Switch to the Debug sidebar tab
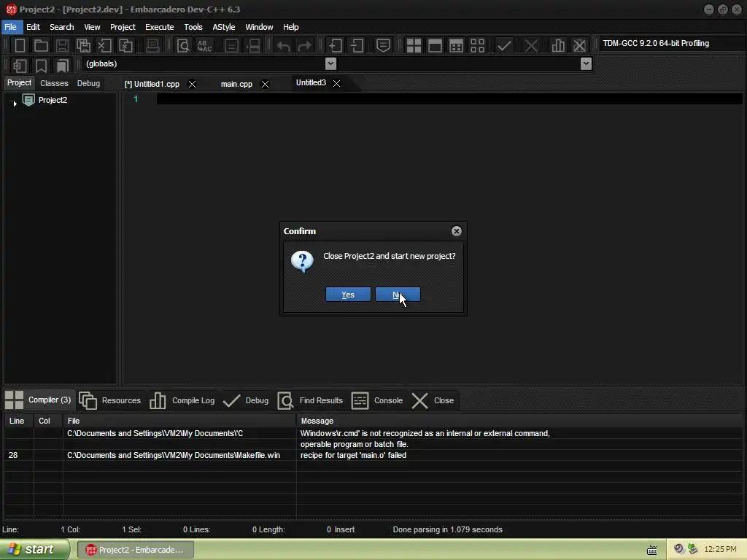The width and height of the screenshot is (747, 560). point(88,83)
